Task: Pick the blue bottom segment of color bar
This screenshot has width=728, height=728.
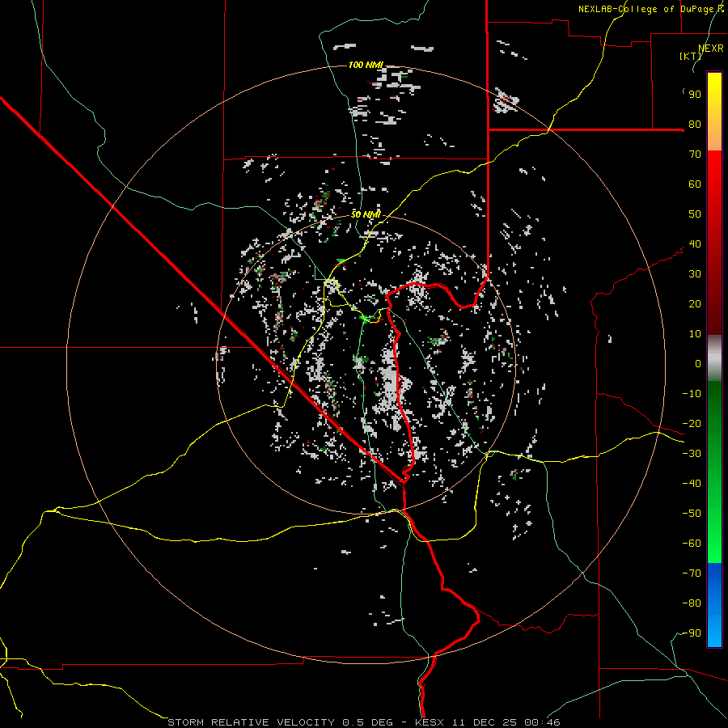Action: click(714, 604)
